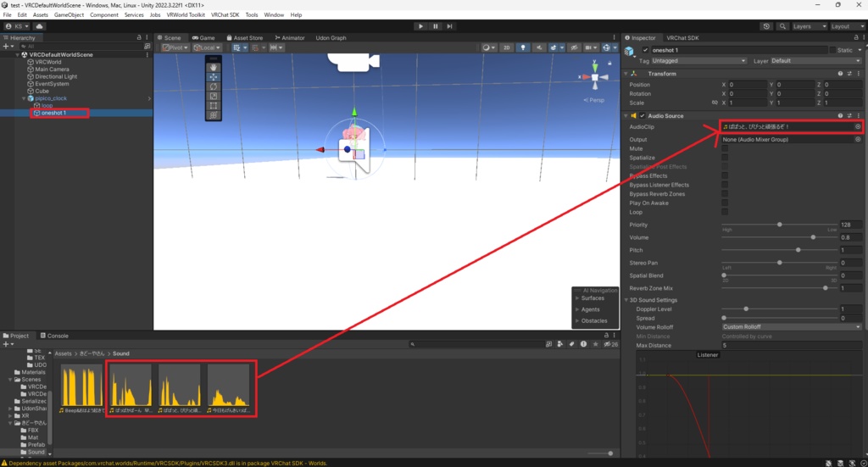Click the Pause button
868x467 pixels.
(x=435, y=26)
